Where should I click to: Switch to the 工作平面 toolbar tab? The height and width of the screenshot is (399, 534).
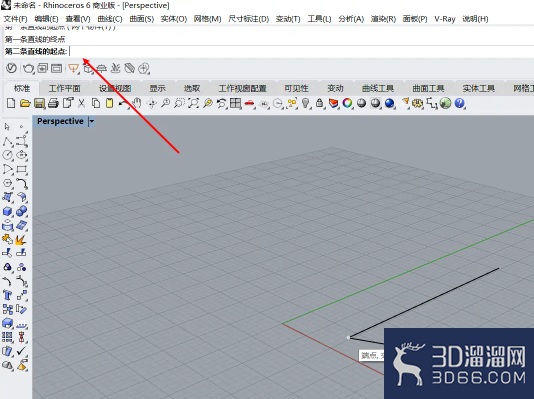click(x=64, y=89)
